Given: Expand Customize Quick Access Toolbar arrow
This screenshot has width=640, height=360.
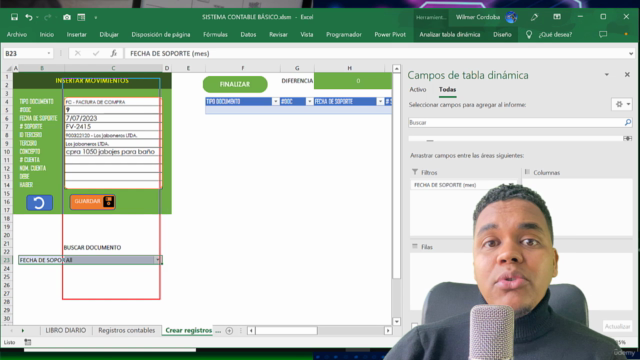Looking at the screenshot, I should pyautogui.click(x=96, y=18).
